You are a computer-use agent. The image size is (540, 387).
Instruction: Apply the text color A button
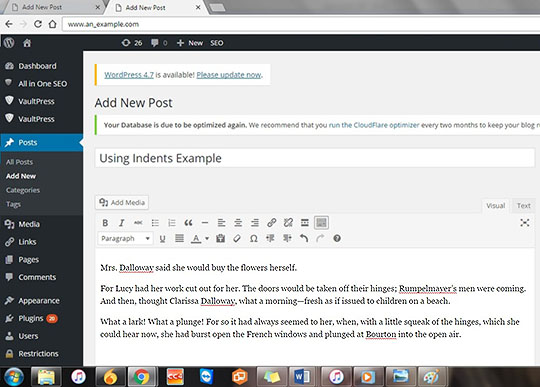(x=196, y=239)
